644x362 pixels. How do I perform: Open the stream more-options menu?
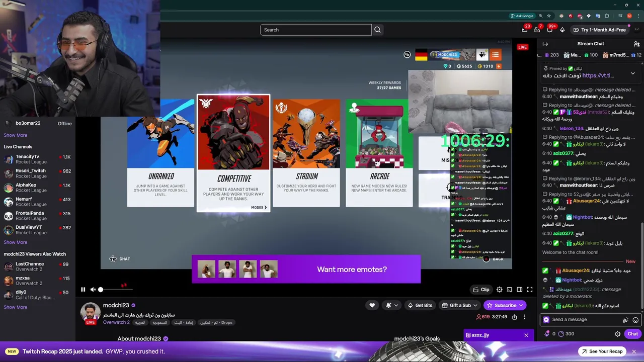[x=524, y=317]
